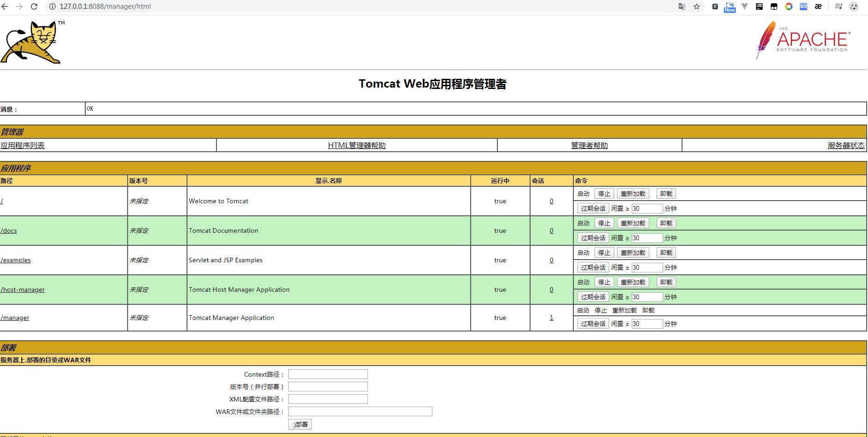Open session count link for /docs

click(x=552, y=230)
